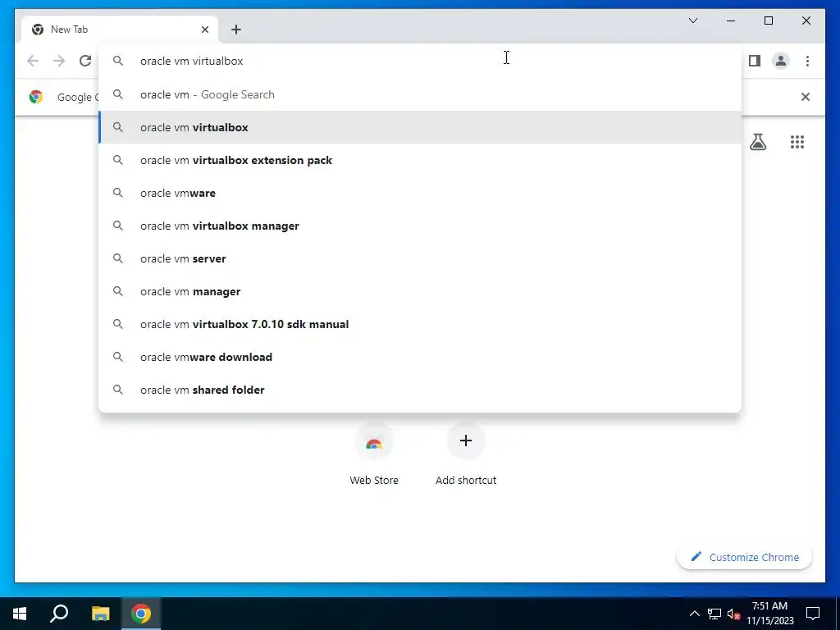Open the side panel icon
This screenshot has height=630, width=840.
pyautogui.click(x=755, y=61)
